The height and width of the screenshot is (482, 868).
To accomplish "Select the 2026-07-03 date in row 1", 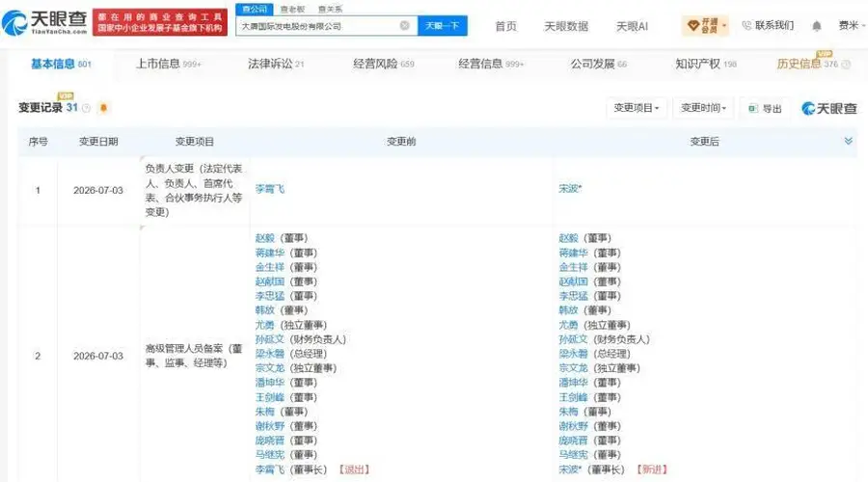I will point(98,190).
